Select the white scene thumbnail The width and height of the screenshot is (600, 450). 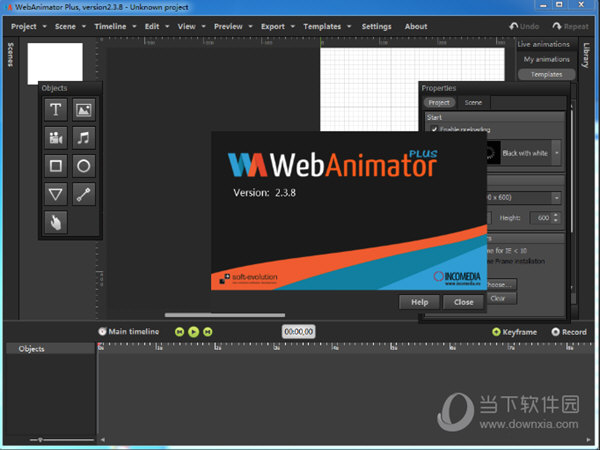pyautogui.click(x=55, y=62)
